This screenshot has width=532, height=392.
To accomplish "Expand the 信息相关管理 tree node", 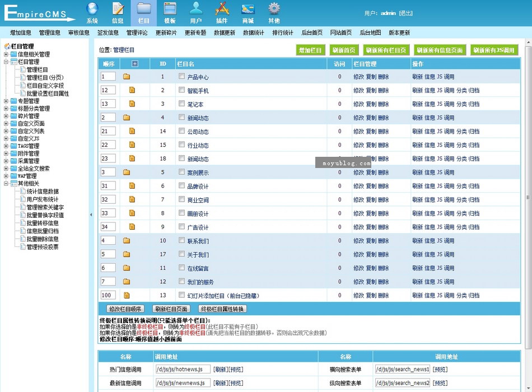I will (6, 54).
